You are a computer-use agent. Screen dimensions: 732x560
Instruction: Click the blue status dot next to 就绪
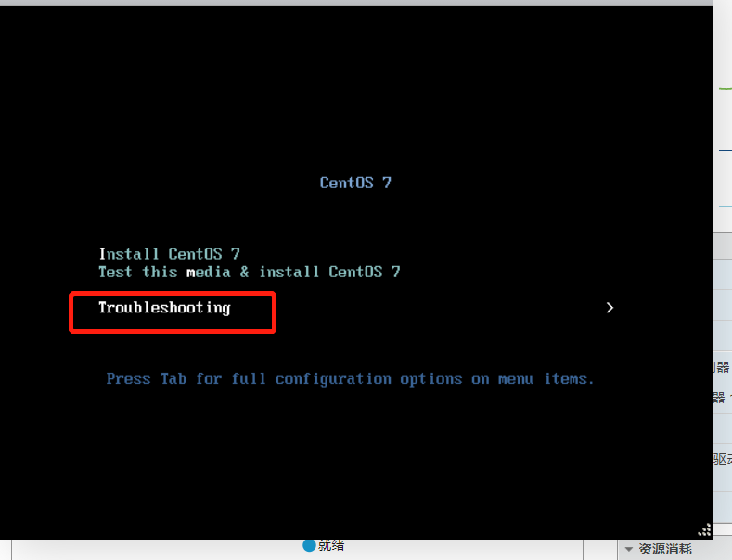click(309, 545)
